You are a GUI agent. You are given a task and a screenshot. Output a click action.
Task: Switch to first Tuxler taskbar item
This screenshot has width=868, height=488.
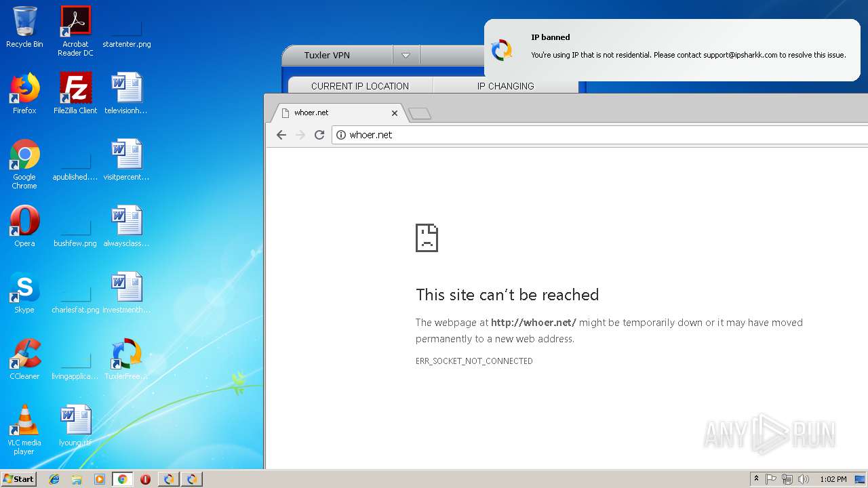168,479
